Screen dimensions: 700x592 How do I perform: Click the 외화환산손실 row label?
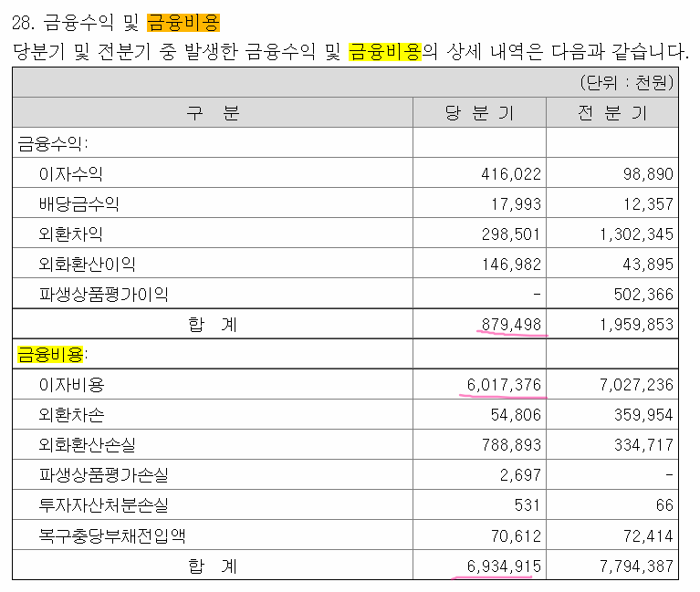[x=87, y=445]
